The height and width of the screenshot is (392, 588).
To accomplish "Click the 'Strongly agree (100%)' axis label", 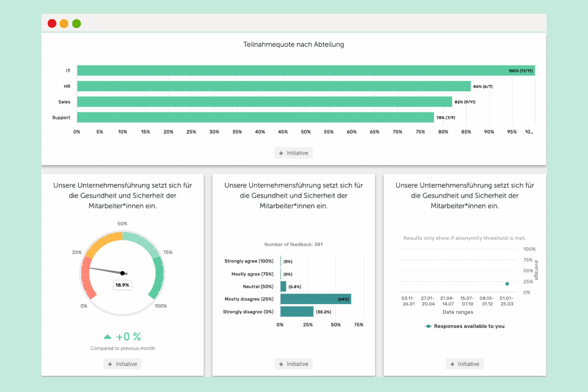I will click(249, 261).
